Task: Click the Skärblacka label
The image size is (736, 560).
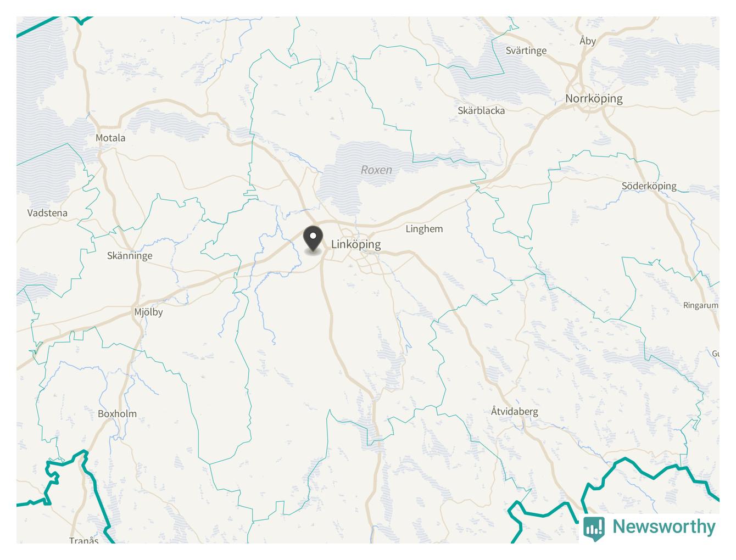Action: coord(481,110)
